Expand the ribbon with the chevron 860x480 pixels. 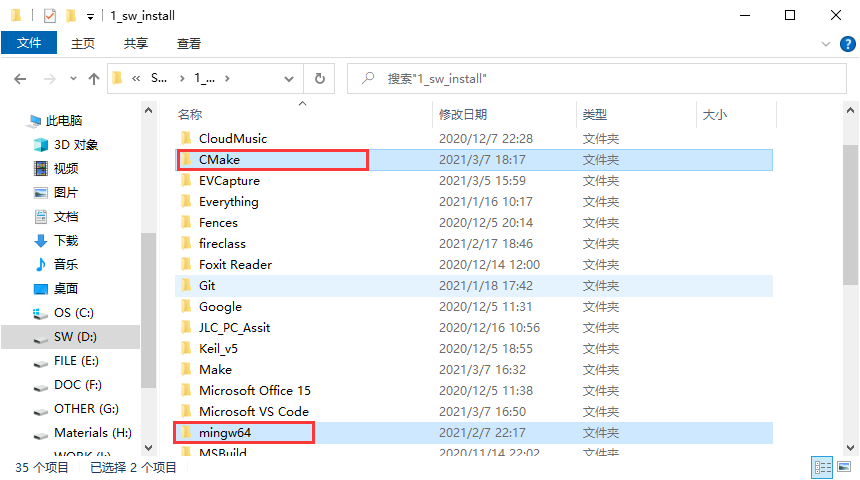click(x=825, y=44)
